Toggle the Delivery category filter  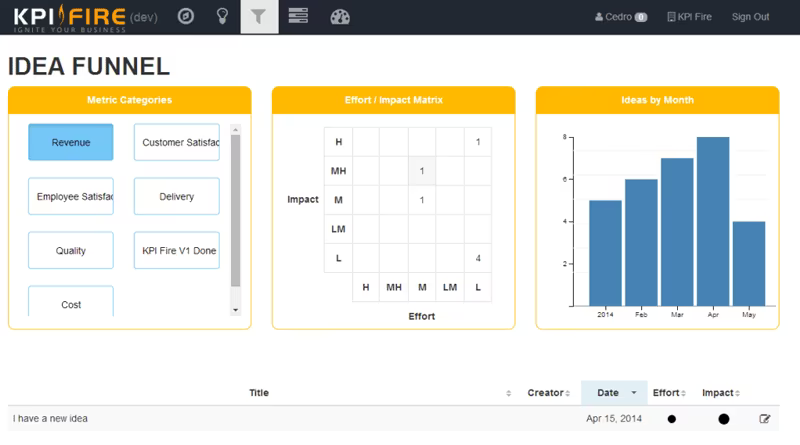tap(177, 196)
